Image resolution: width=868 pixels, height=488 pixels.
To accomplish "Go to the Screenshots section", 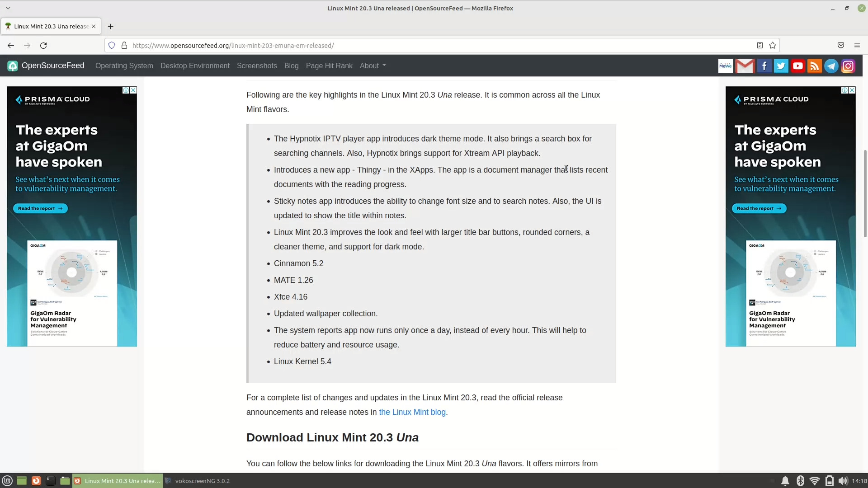I will pos(257,66).
